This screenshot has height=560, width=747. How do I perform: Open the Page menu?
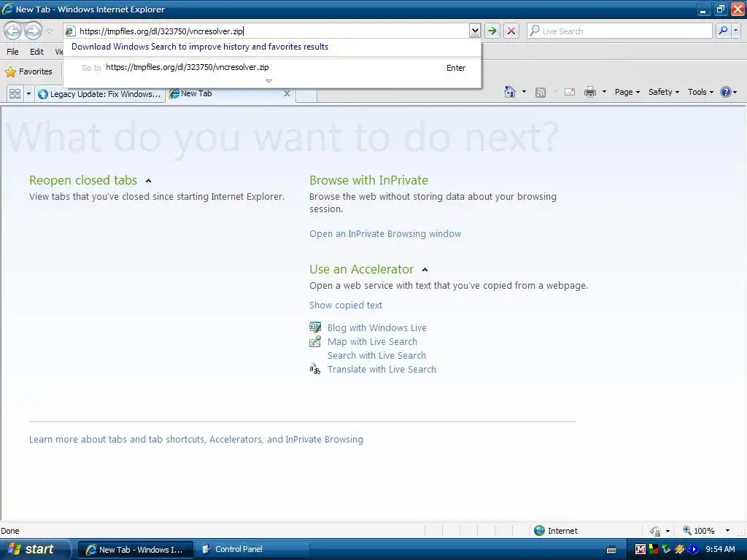(x=627, y=92)
